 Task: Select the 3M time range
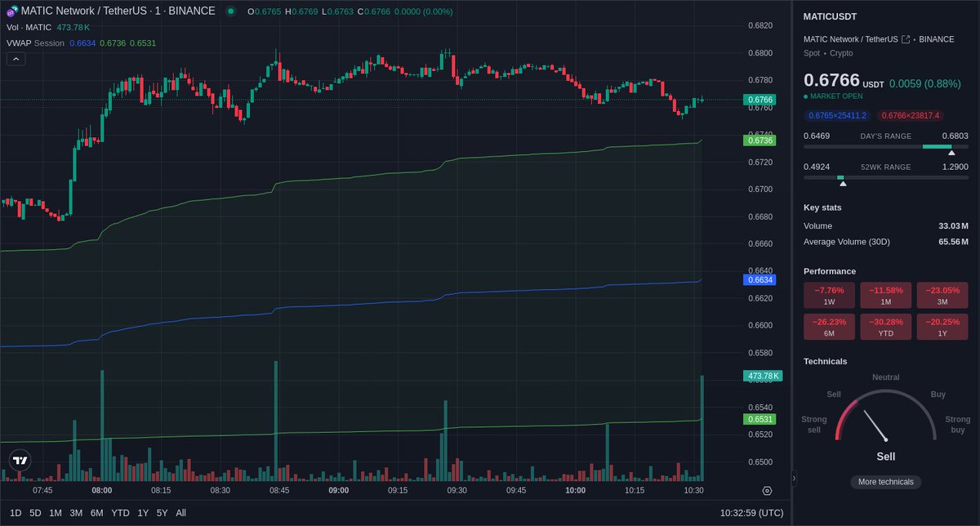(76, 513)
